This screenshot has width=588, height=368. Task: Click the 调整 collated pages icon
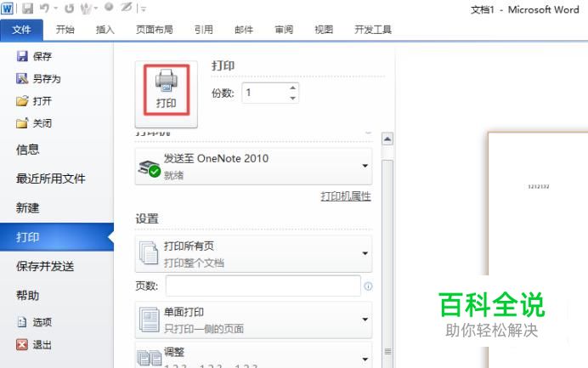(x=150, y=358)
